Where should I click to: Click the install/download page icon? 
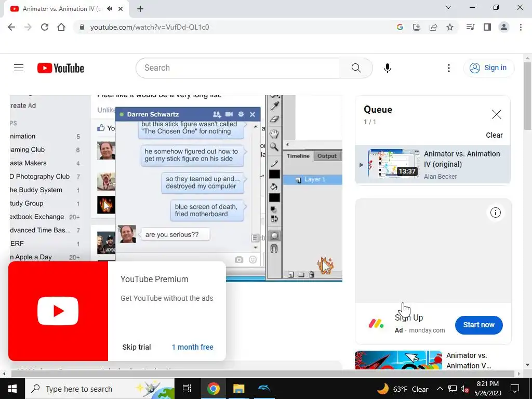417,27
